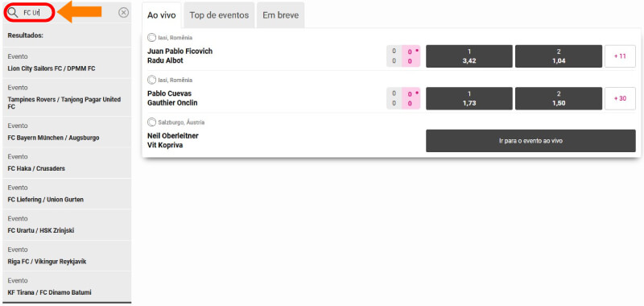Screen dimensions: 644x306
Task: Open the Em breve tab
Action: pos(280,15)
